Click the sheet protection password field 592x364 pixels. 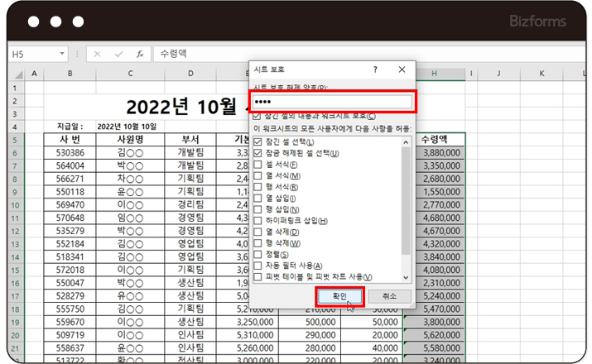(x=331, y=102)
